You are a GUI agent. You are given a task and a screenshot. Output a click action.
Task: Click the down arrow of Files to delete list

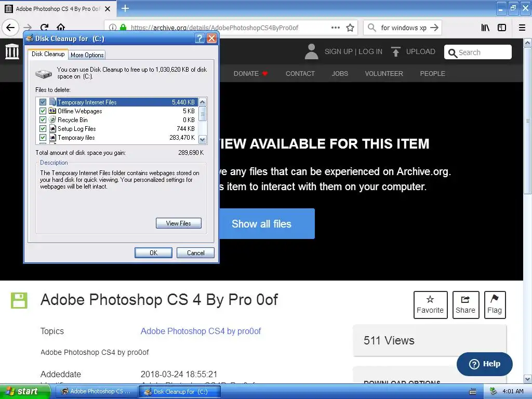(x=203, y=139)
